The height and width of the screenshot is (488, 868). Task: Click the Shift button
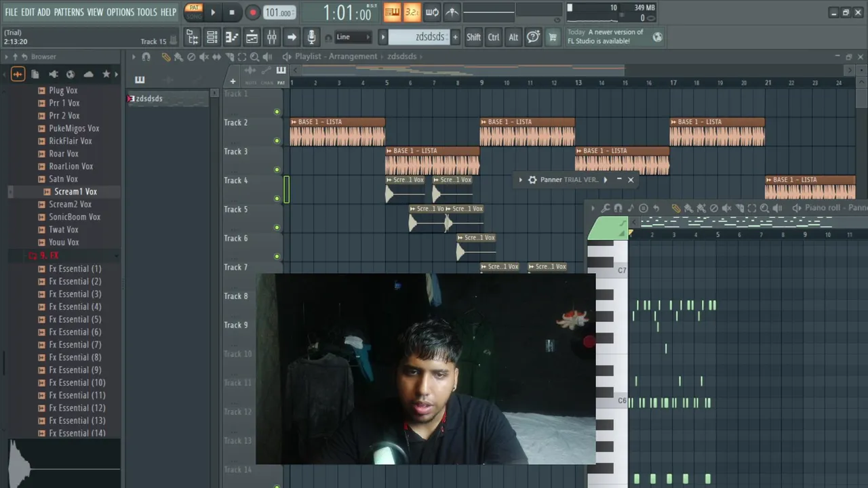[473, 37]
